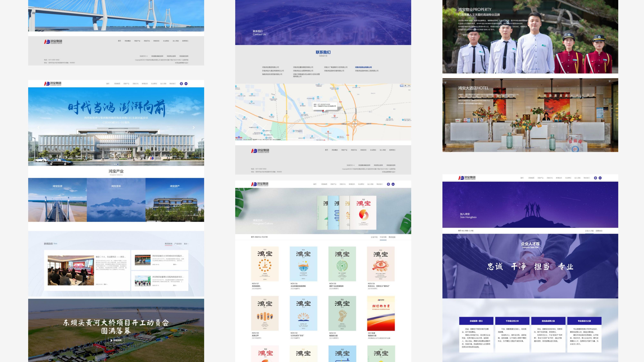Open NOV.136 magazine cover
Screen dimensions: 644x362
[303, 264]
